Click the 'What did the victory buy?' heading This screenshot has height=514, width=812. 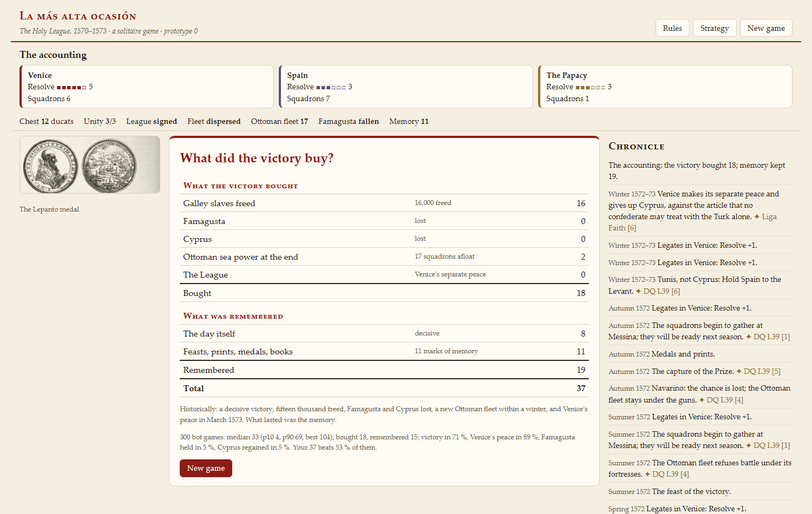coord(257,158)
